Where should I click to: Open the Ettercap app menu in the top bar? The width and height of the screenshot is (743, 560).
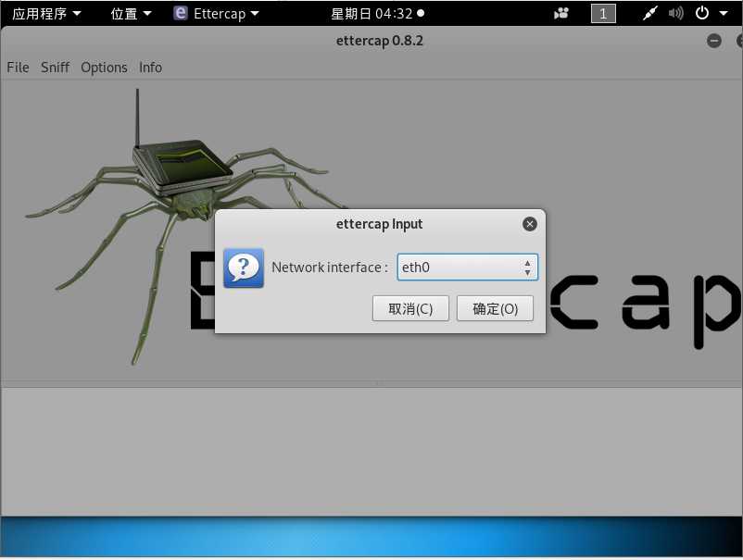coord(217,13)
